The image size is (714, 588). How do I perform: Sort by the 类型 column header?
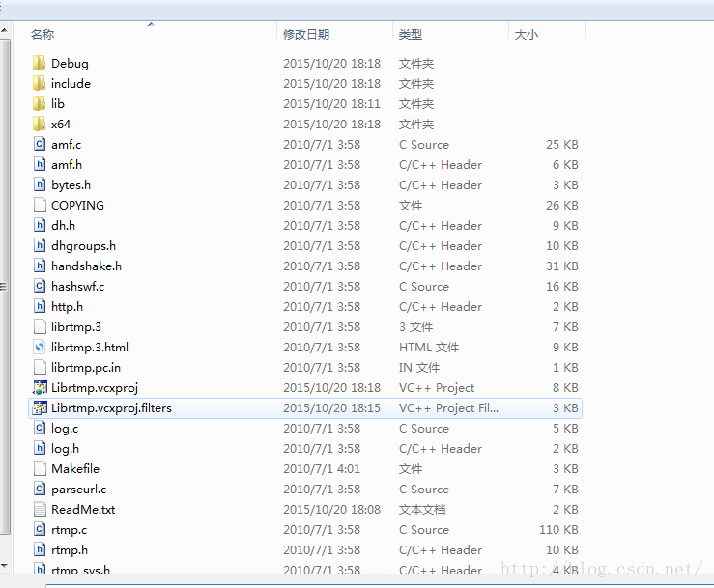411,34
